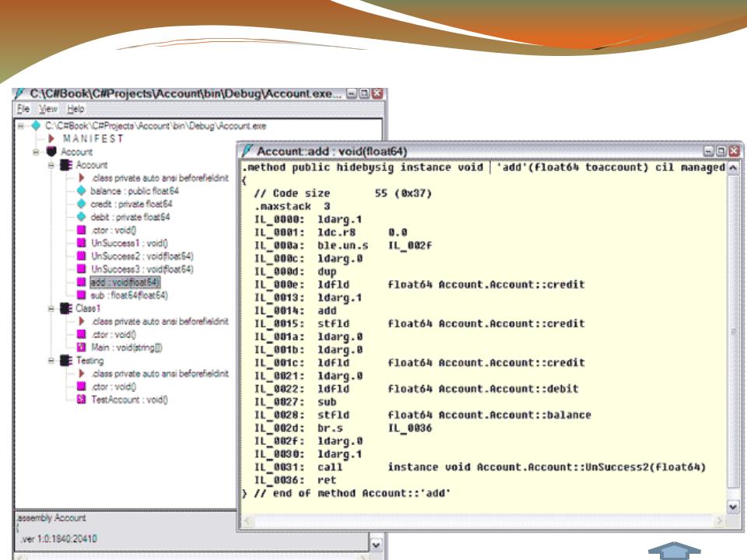Click the class info line under Account class
This screenshot has width=747, height=560.
pos(160,178)
